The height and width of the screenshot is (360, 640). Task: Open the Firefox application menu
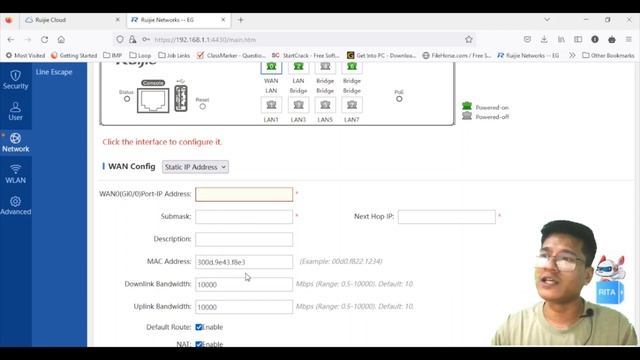coord(629,40)
